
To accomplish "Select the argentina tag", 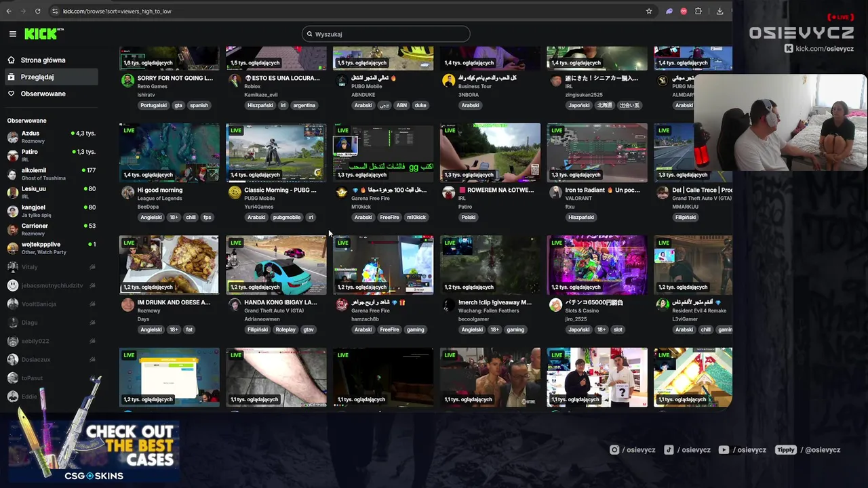I will [x=304, y=105].
